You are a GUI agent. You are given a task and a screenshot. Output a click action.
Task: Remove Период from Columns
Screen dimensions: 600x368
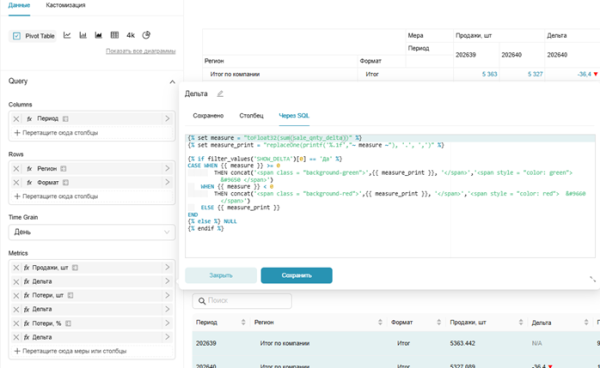(16, 119)
